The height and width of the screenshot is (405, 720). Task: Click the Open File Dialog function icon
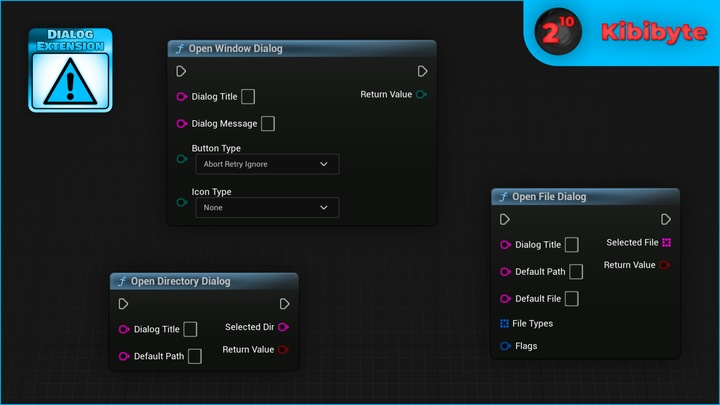point(504,197)
